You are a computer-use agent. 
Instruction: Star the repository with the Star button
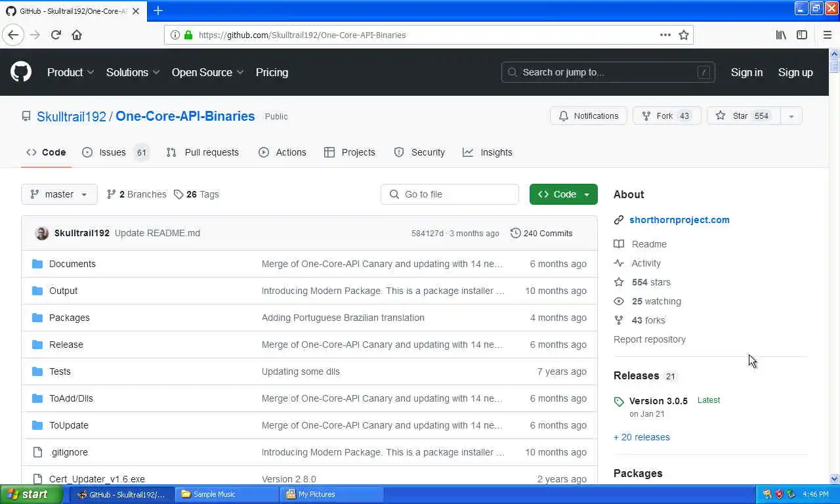(x=744, y=116)
